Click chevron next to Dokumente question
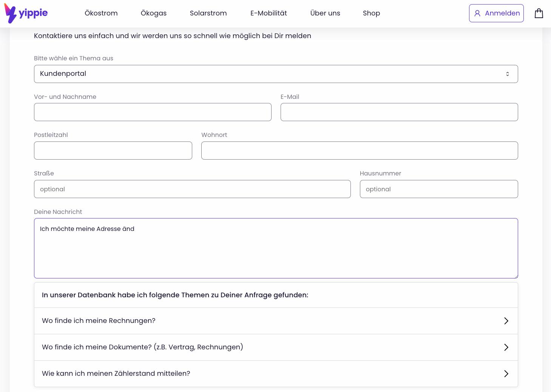The height and width of the screenshot is (392, 551). 506,347
